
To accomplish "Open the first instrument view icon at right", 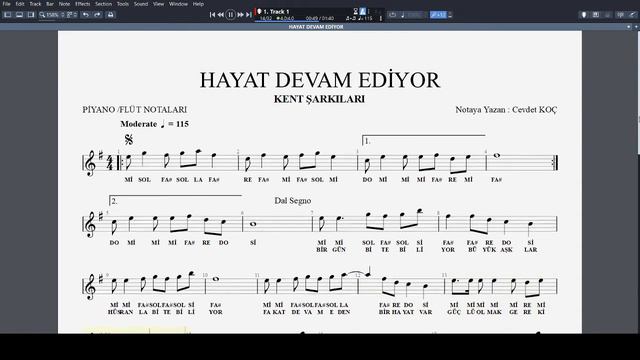I will click(x=584, y=15).
